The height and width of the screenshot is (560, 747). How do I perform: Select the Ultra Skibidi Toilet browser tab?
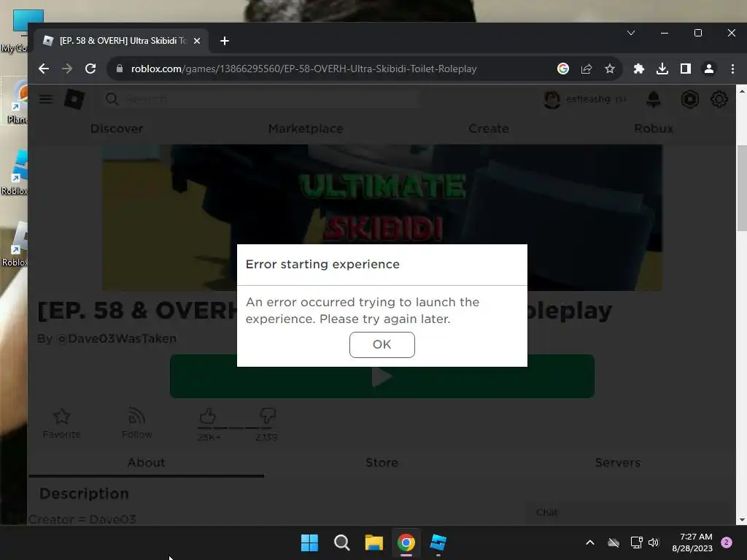[x=122, y=41]
